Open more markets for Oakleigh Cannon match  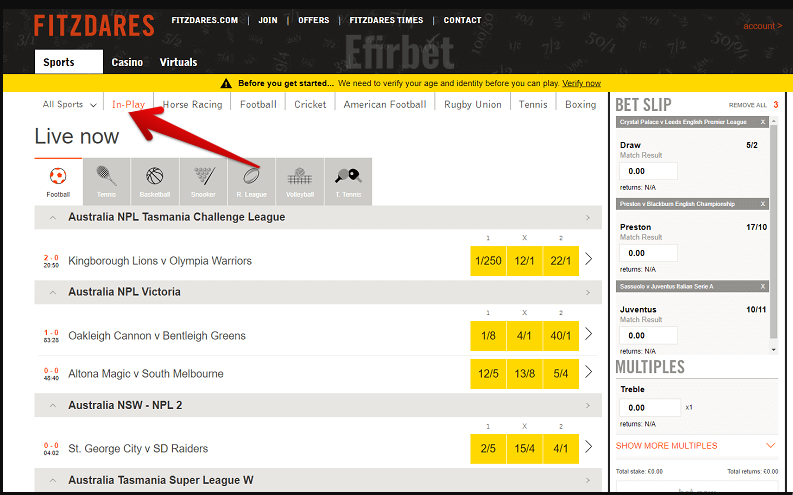click(588, 334)
